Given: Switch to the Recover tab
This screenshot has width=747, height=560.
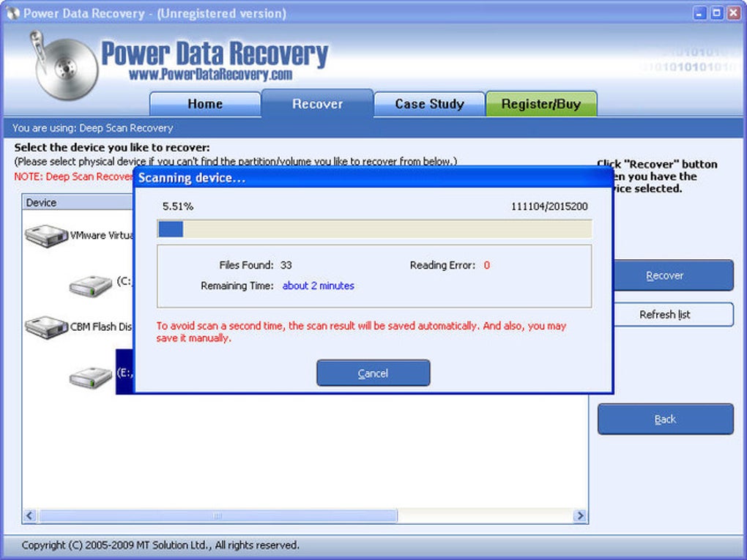Looking at the screenshot, I should [x=317, y=103].
